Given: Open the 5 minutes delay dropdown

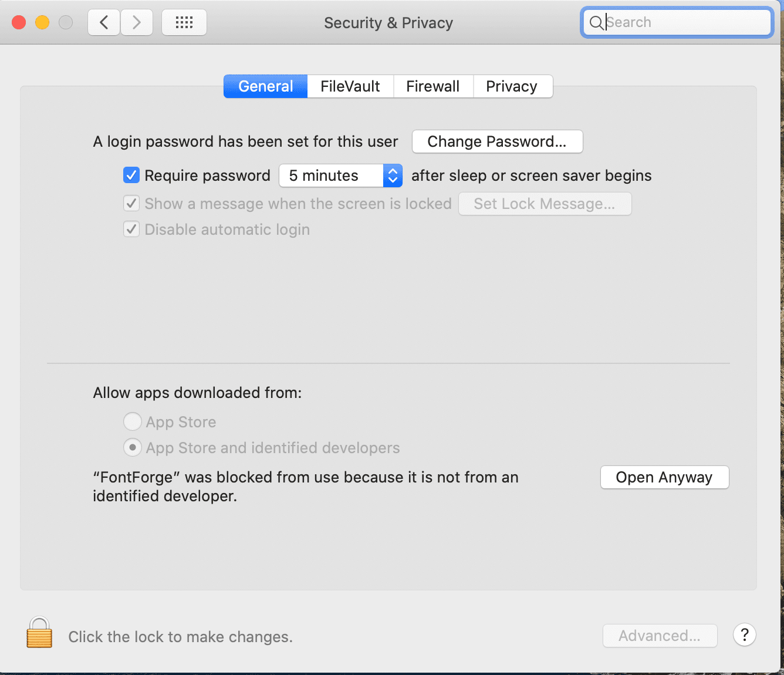Looking at the screenshot, I should pyautogui.click(x=340, y=176).
